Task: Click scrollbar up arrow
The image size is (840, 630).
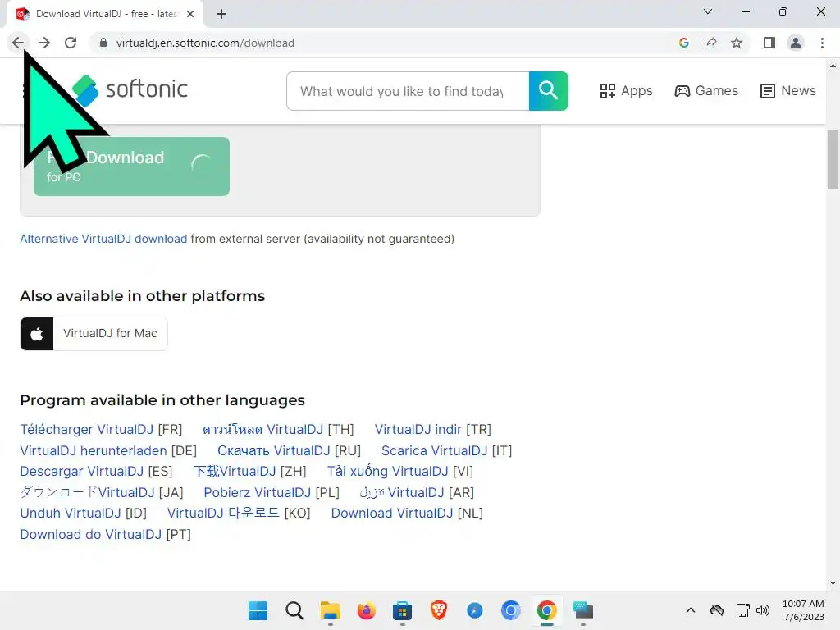Action: 833,66
